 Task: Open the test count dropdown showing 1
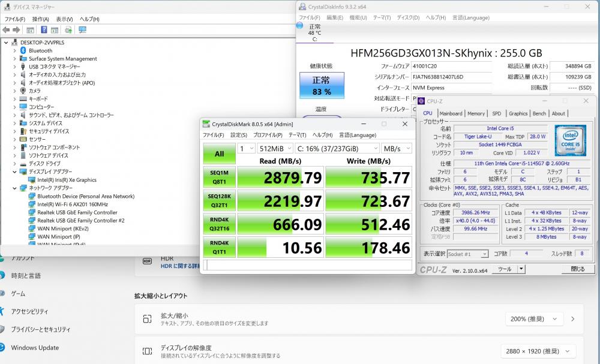[247, 148]
